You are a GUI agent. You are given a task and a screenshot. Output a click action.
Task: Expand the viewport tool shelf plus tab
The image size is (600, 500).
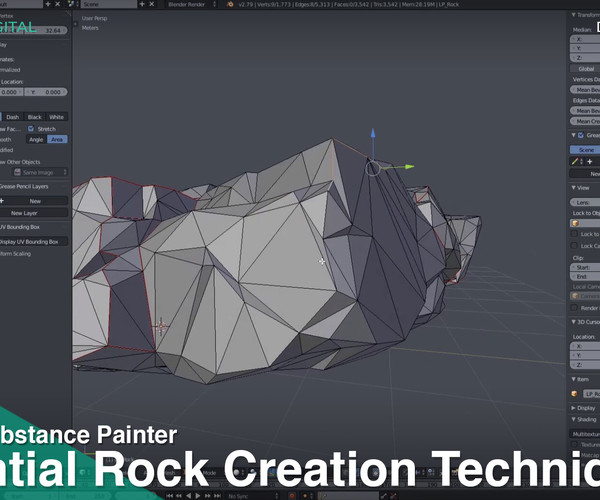point(75,24)
